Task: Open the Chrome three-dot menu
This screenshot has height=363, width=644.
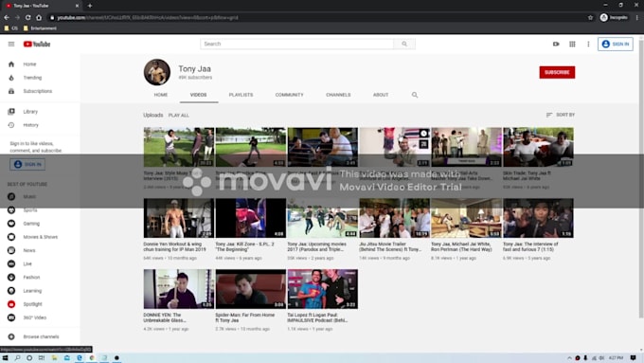Action: pyautogui.click(x=637, y=18)
